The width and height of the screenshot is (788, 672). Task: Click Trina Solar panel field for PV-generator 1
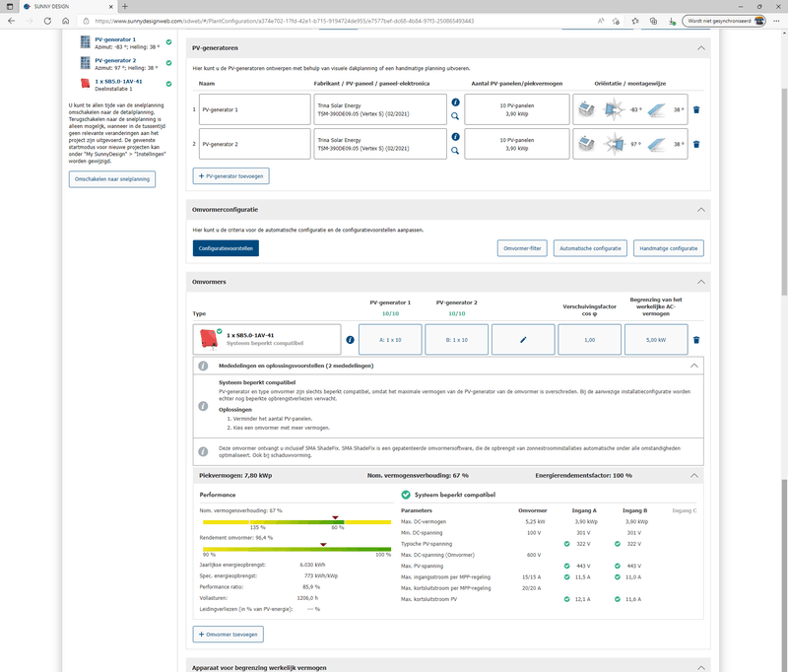coord(380,109)
